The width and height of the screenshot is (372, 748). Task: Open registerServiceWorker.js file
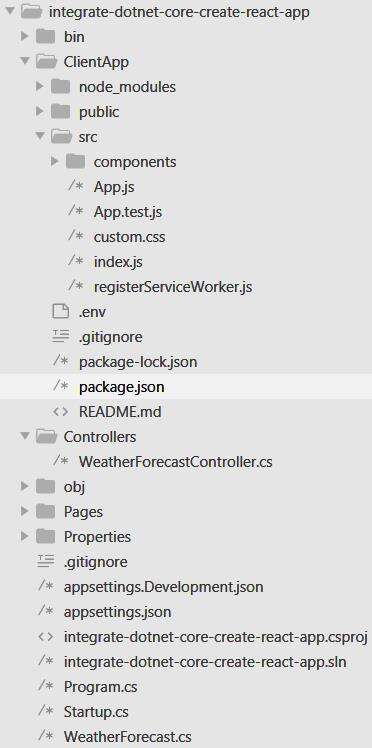[173, 287]
